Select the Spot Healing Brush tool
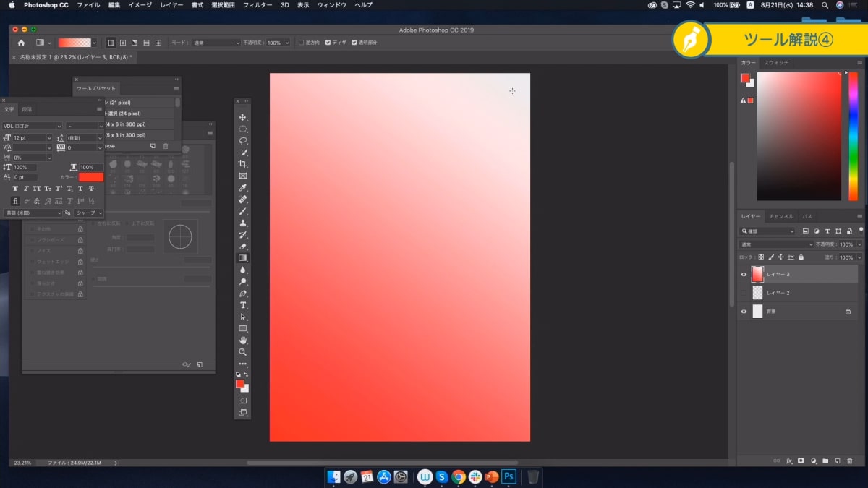Viewport: 868px width, 488px height. pyautogui.click(x=243, y=200)
